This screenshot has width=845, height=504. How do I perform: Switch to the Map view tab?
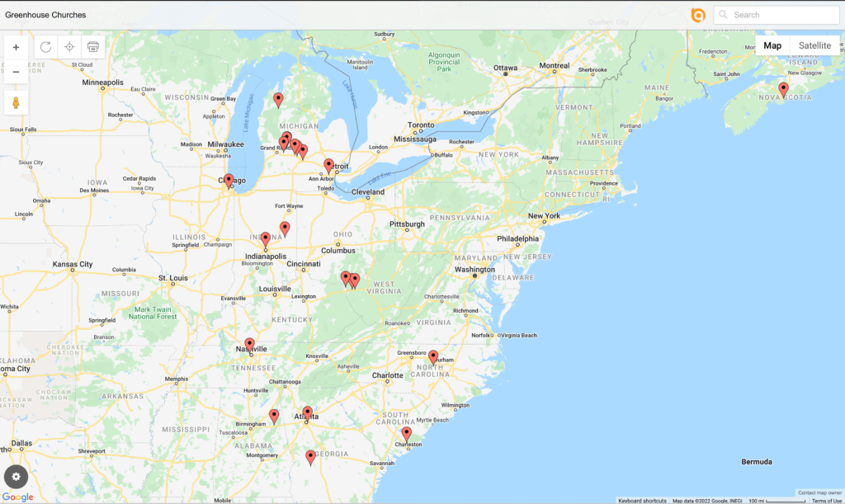coord(772,45)
